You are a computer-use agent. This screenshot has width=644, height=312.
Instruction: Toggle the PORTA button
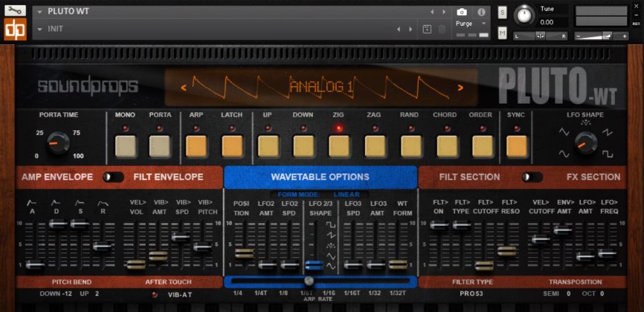point(160,146)
